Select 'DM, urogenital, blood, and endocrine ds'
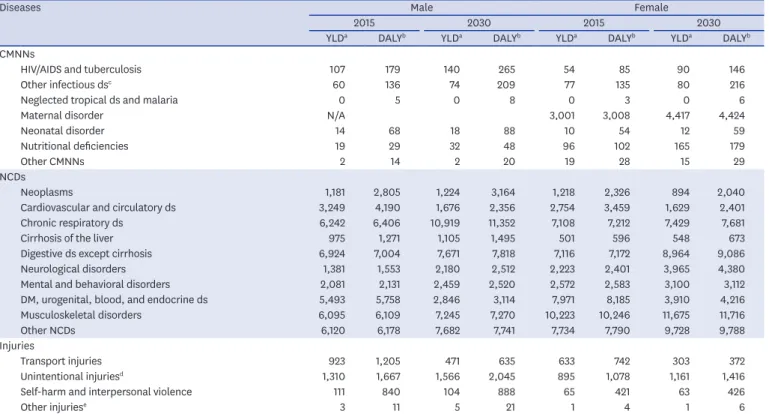This screenshot has width=769, height=414. point(114,300)
